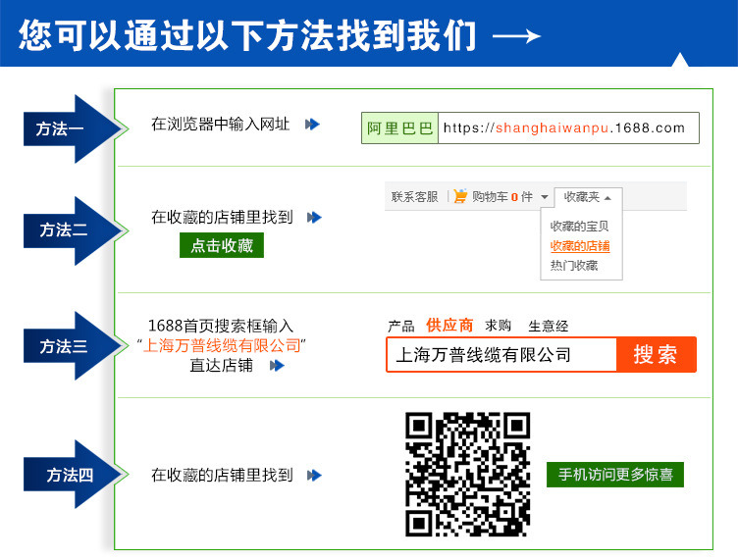Switch to the 供应商 search tab
Image resolution: width=738 pixels, height=560 pixels.
[x=449, y=325]
